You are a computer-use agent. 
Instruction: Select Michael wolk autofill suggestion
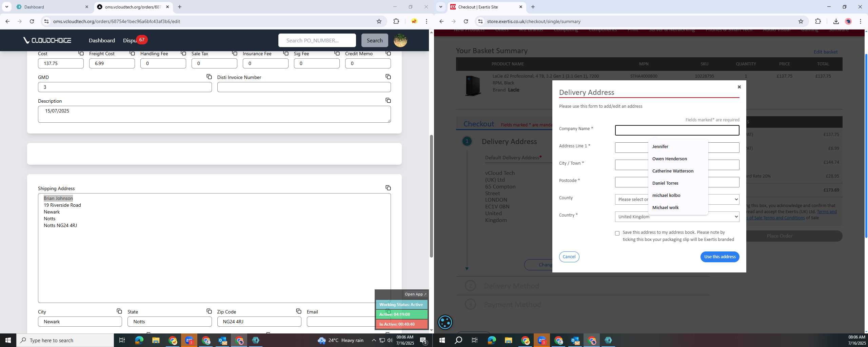[678, 207]
